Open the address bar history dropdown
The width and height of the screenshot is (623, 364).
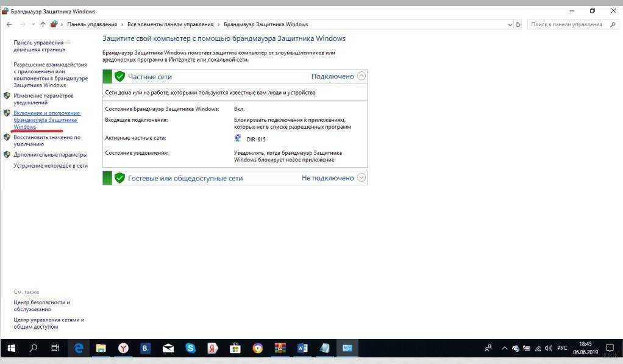coord(510,24)
